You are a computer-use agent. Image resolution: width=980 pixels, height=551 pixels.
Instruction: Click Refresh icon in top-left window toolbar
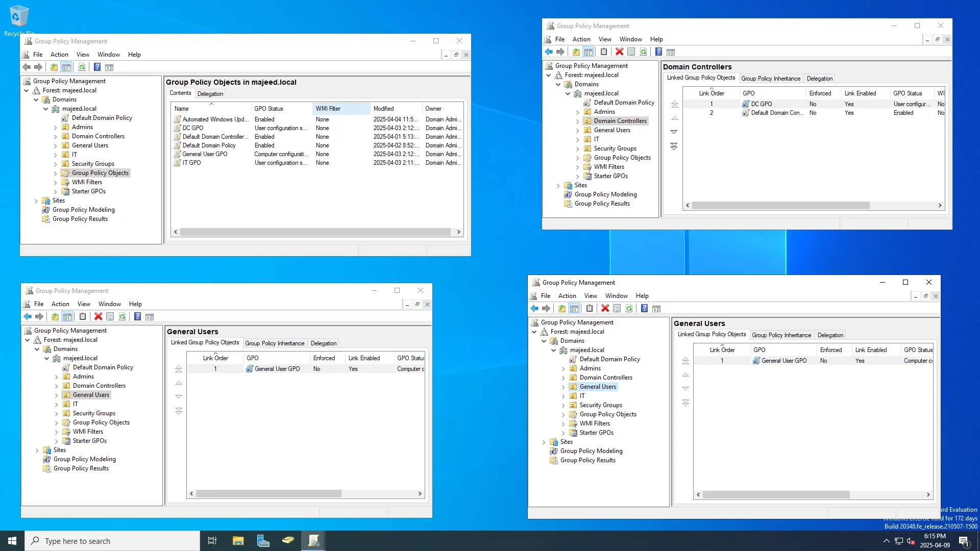coord(82,67)
